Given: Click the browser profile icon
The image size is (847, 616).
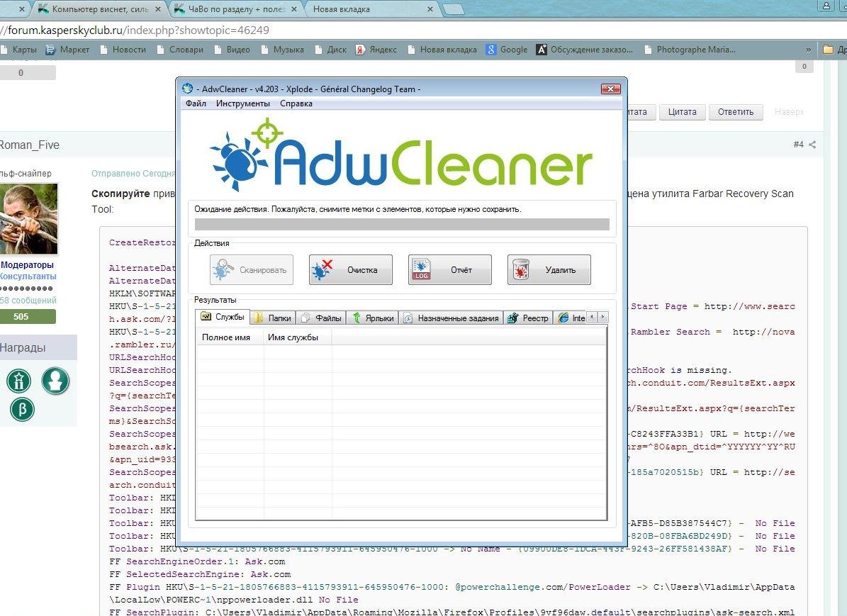Looking at the screenshot, I should click(826, 6).
